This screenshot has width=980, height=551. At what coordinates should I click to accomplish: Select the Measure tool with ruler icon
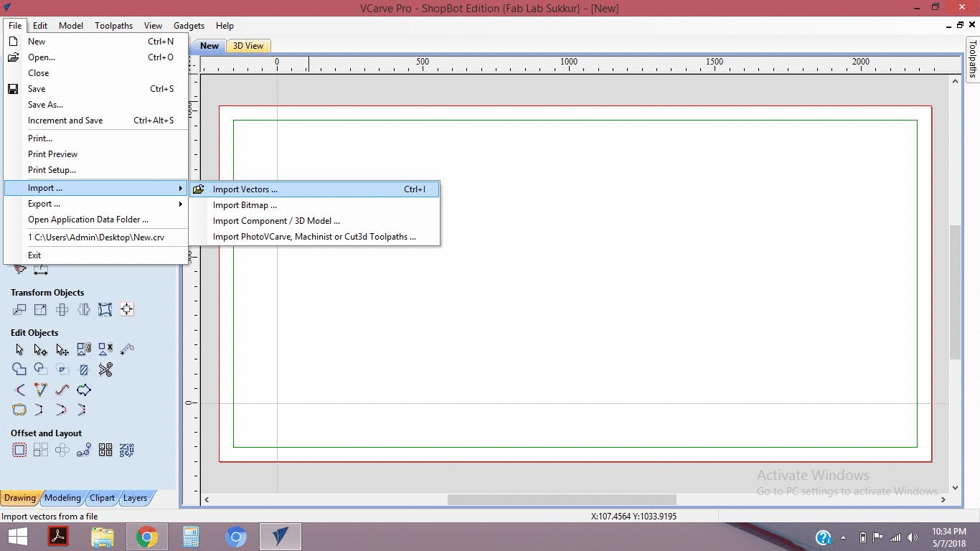[x=127, y=350]
